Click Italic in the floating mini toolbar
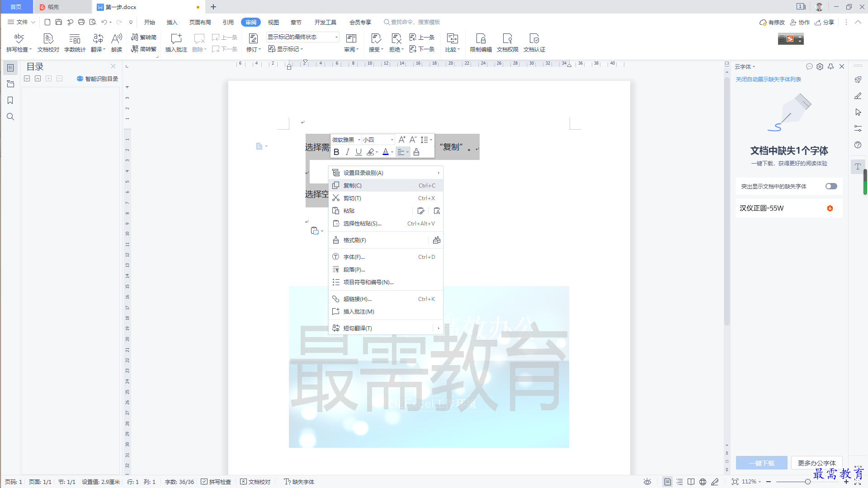This screenshot has width=868, height=488. click(x=347, y=152)
